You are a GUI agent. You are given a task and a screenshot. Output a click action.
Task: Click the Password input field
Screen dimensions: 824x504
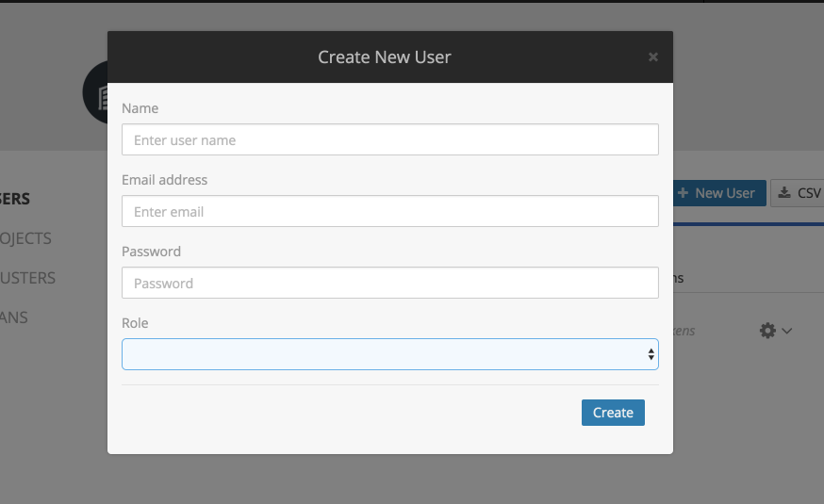(390, 283)
